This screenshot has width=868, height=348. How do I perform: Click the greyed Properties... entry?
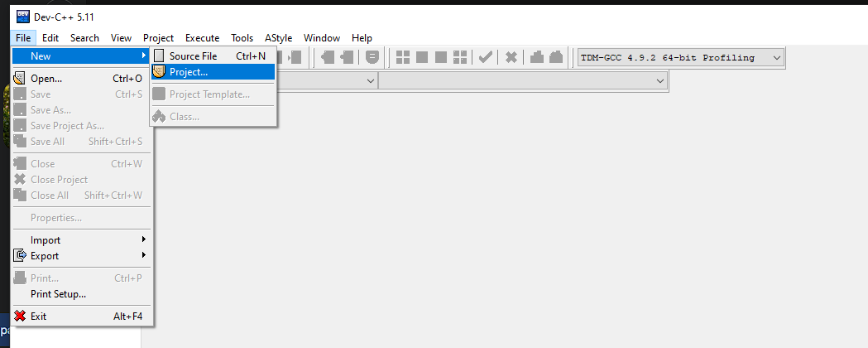pos(81,218)
